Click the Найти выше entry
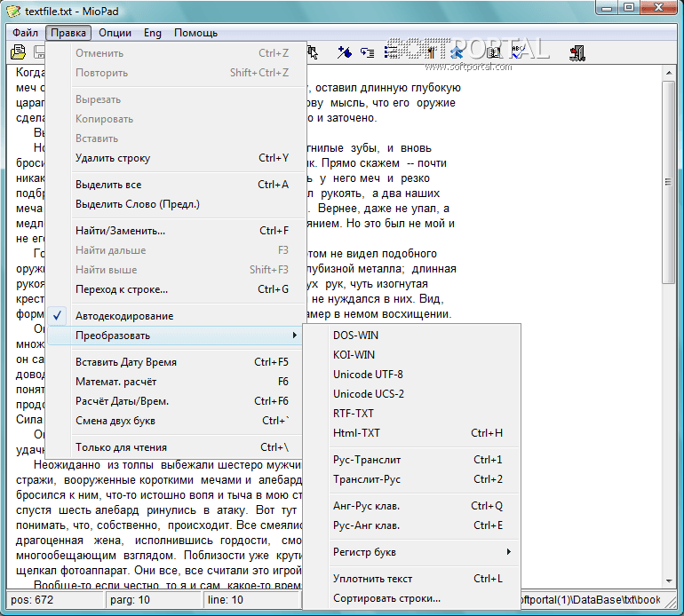This screenshot has width=684, height=616. pos(176,270)
